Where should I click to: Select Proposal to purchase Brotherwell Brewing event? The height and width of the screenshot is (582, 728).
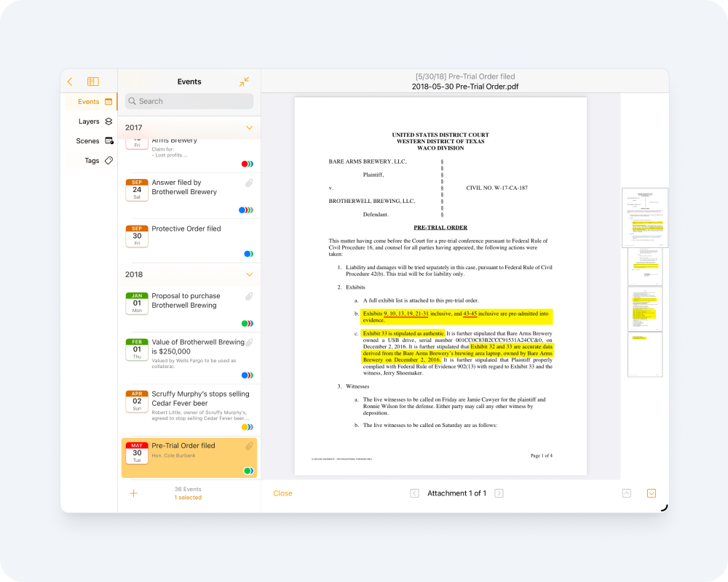coord(189,308)
